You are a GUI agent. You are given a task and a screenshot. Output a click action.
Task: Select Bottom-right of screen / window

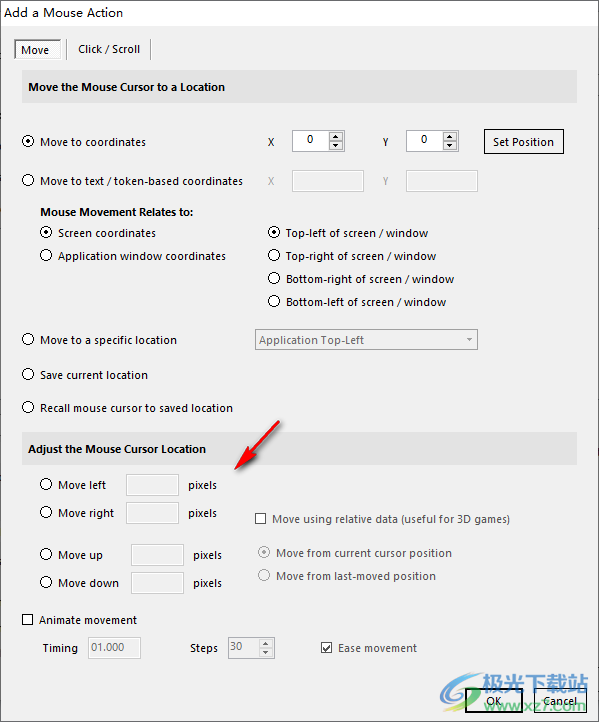pos(274,279)
